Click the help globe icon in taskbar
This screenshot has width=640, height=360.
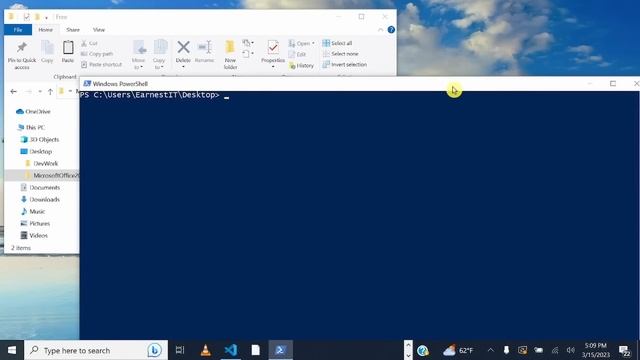coord(423,350)
